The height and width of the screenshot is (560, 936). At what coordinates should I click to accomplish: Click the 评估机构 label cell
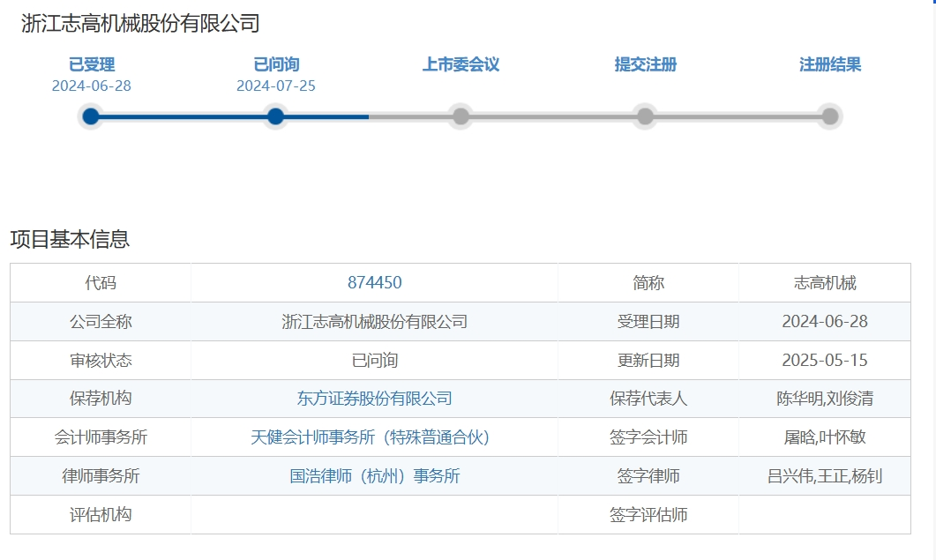click(101, 515)
